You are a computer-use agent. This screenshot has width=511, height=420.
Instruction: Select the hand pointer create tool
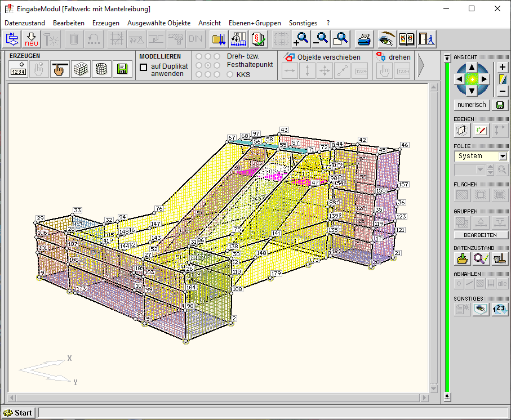(x=59, y=69)
